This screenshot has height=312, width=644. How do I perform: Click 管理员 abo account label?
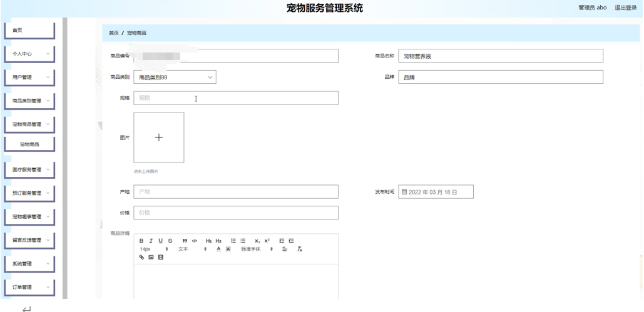[592, 8]
